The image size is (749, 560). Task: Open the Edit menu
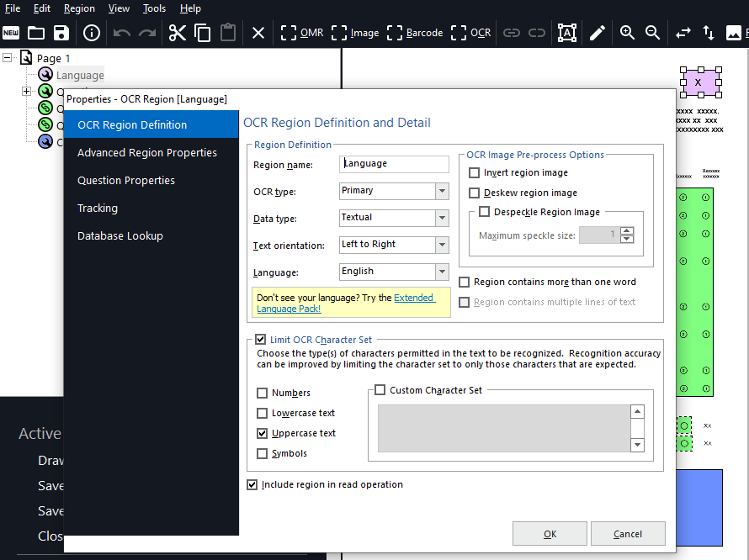41,8
